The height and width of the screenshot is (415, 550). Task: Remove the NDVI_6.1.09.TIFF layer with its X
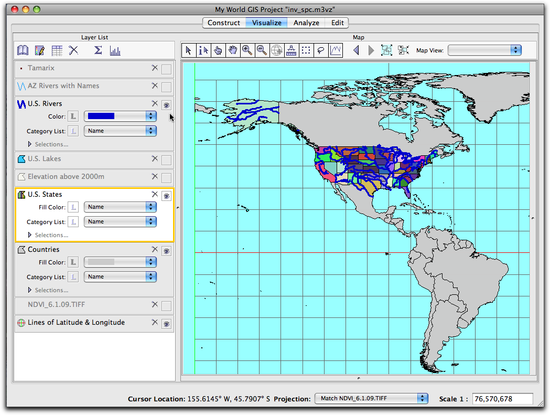pos(155,304)
